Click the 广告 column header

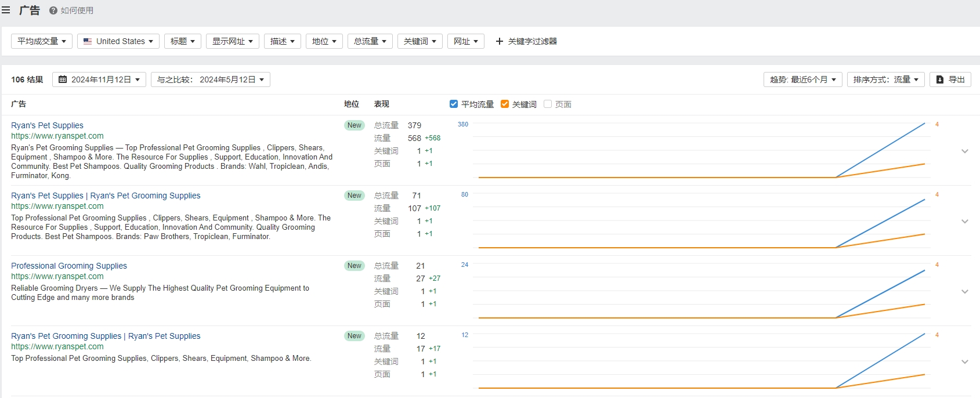(x=19, y=104)
